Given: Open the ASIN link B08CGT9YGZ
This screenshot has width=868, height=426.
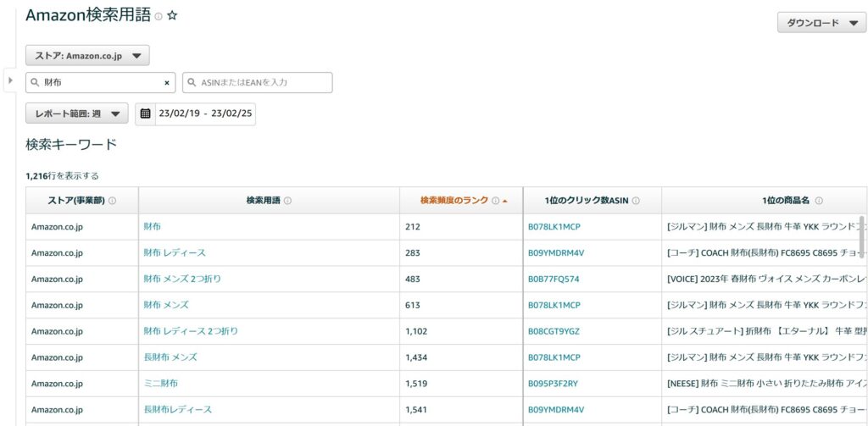Looking at the screenshot, I should click(554, 331).
